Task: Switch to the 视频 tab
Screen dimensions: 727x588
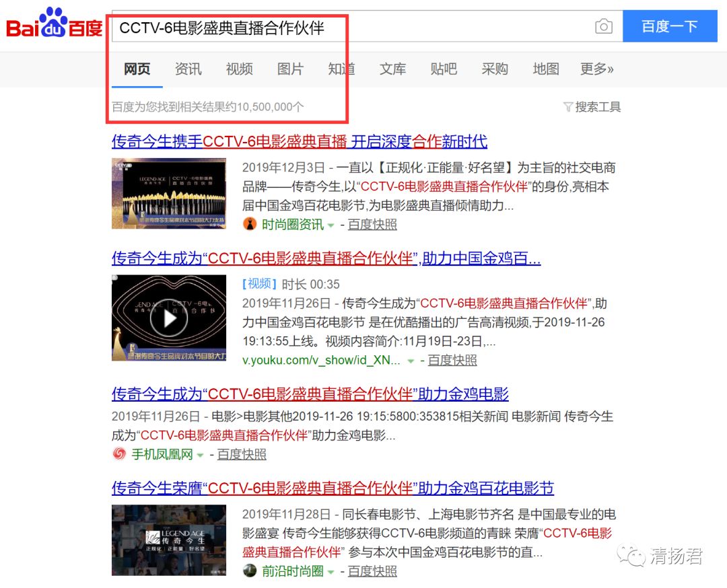Action: click(239, 69)
